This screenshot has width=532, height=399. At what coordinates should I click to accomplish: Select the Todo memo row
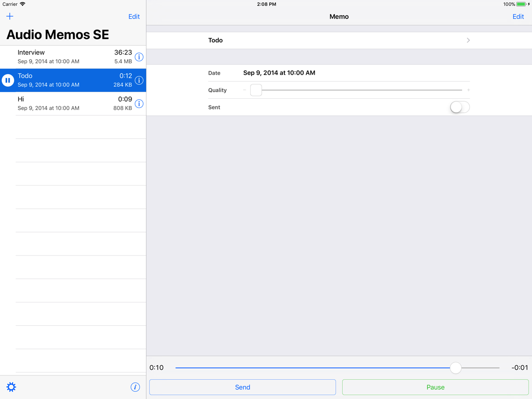click(73, 80)
